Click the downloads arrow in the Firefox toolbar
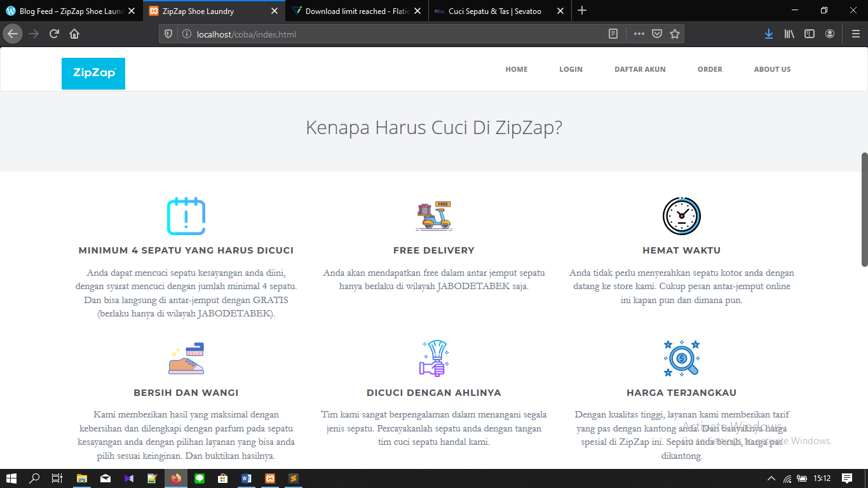 coord(769,33)
